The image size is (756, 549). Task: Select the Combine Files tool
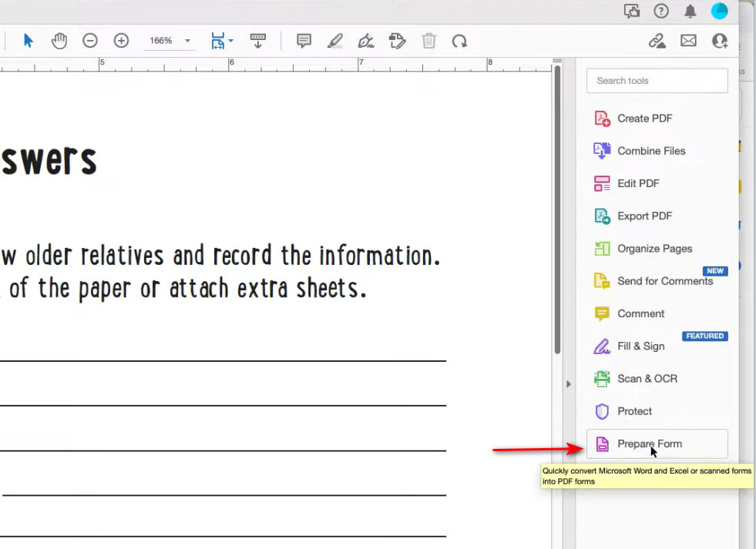[x=650, y=151]
